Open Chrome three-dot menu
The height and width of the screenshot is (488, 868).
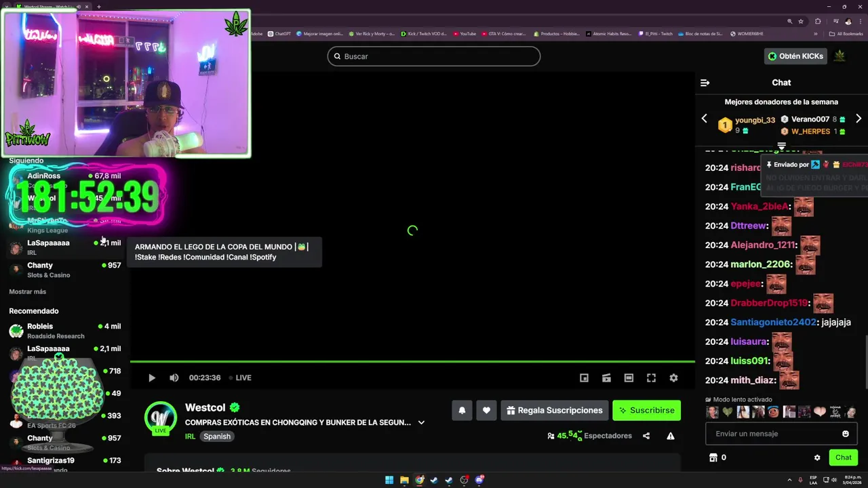click(861, 21)
